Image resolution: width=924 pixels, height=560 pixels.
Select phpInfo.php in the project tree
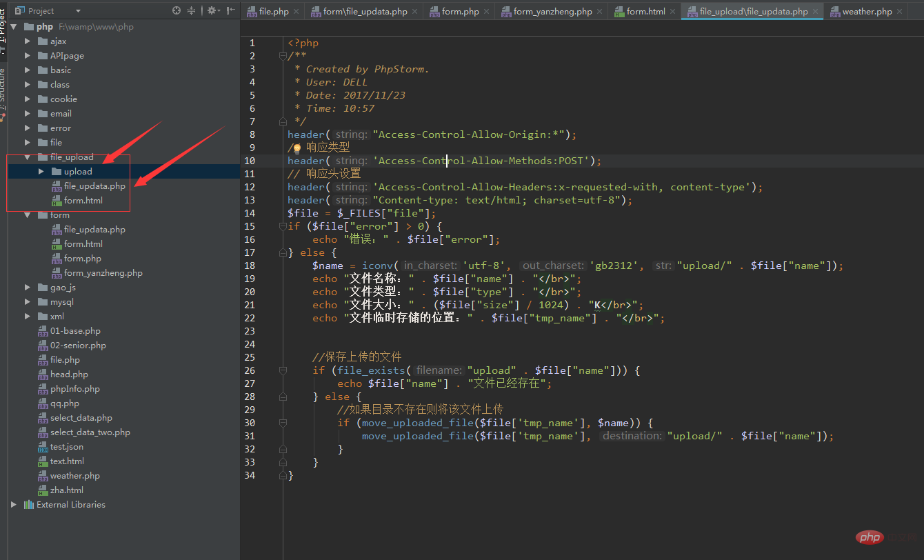(68, 389)
